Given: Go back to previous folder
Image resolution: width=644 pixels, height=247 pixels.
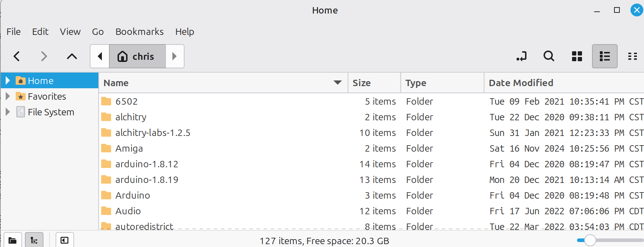Looking at the screenshot, I should [x=17, y=56].
